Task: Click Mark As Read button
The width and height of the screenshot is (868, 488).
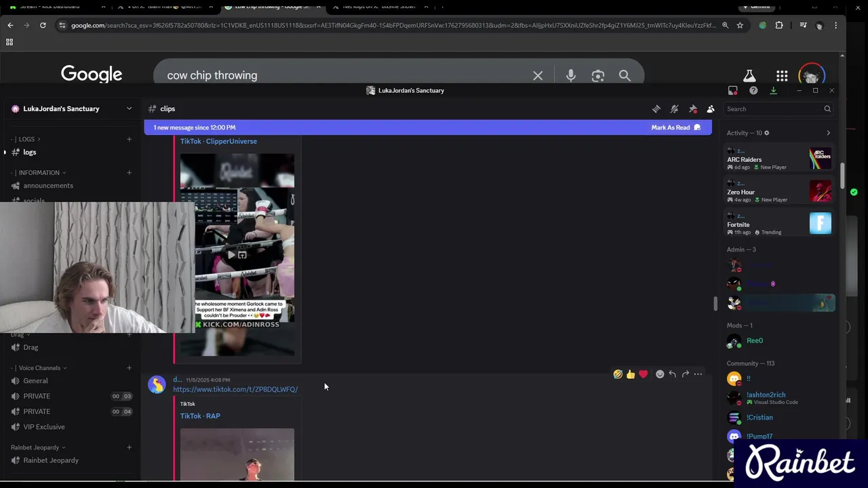Action: [676, 127]
